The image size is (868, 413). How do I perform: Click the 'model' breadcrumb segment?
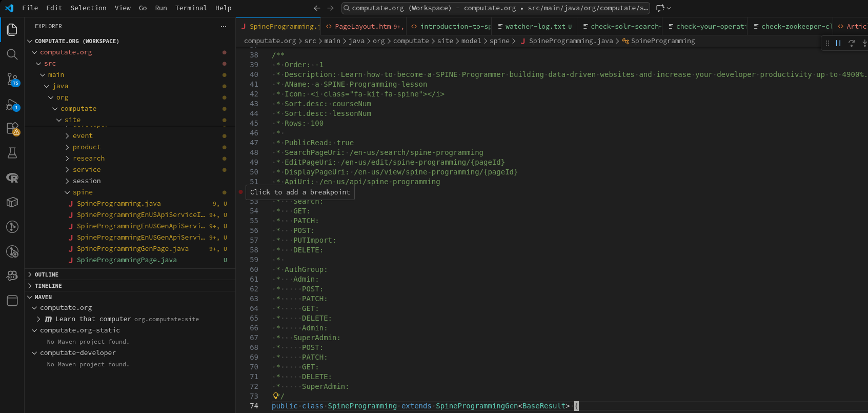click(471, 41)
